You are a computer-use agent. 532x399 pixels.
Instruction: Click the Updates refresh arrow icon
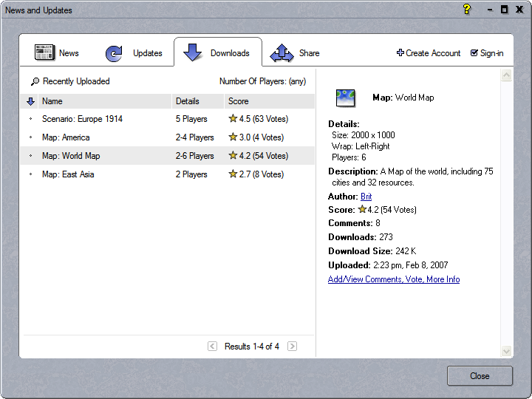115,53
